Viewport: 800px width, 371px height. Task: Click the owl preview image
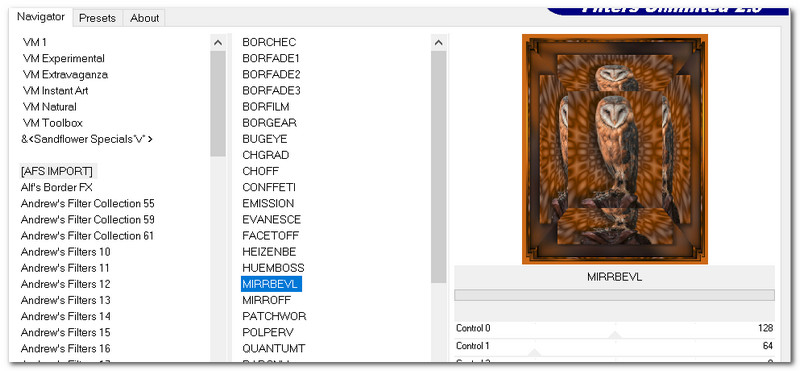point(615,149)
